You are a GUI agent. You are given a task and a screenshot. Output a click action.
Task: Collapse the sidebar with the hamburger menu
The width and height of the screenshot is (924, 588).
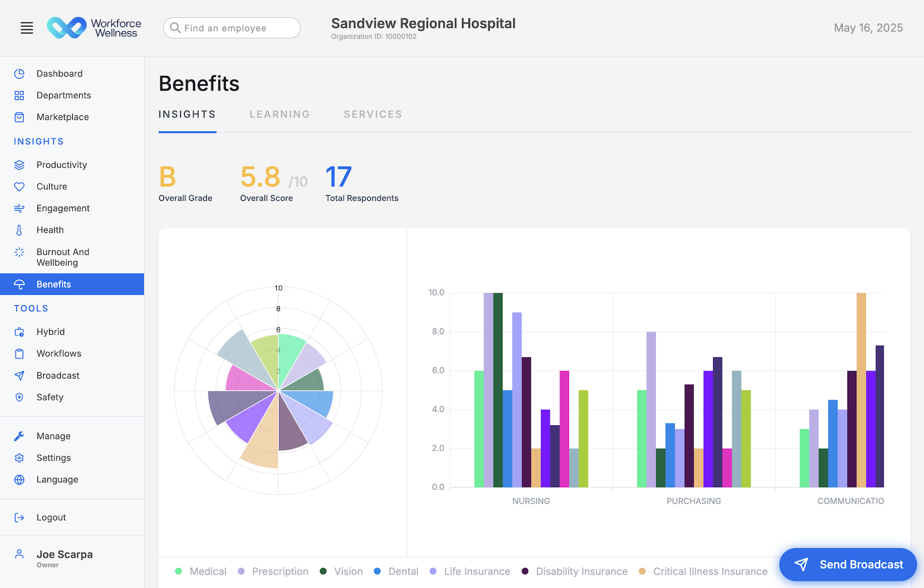27,28
